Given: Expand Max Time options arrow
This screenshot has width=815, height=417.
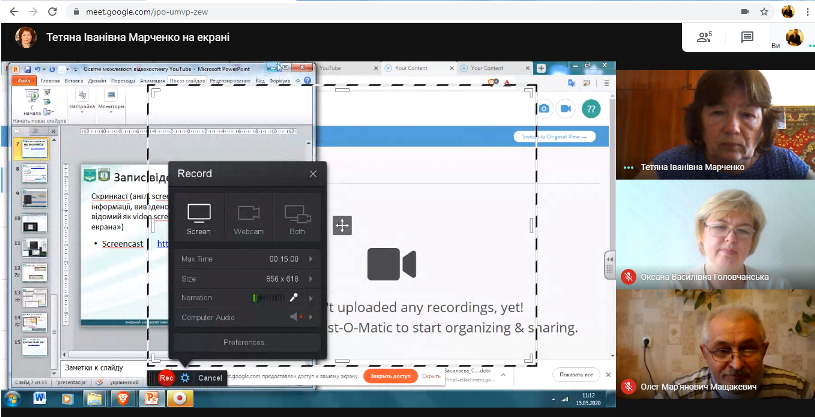Looking at the screenshot, I should 311,259.
